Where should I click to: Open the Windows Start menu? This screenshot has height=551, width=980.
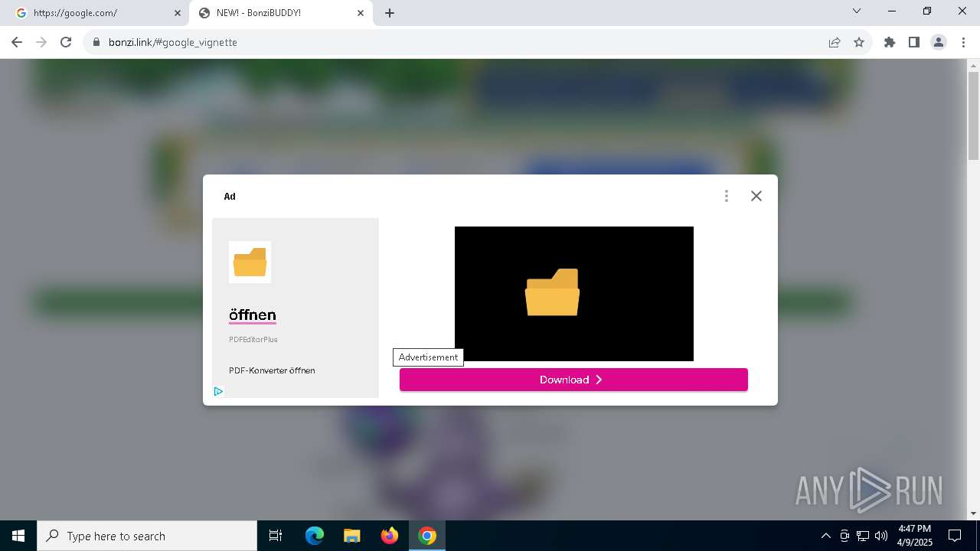pos(18,536)
